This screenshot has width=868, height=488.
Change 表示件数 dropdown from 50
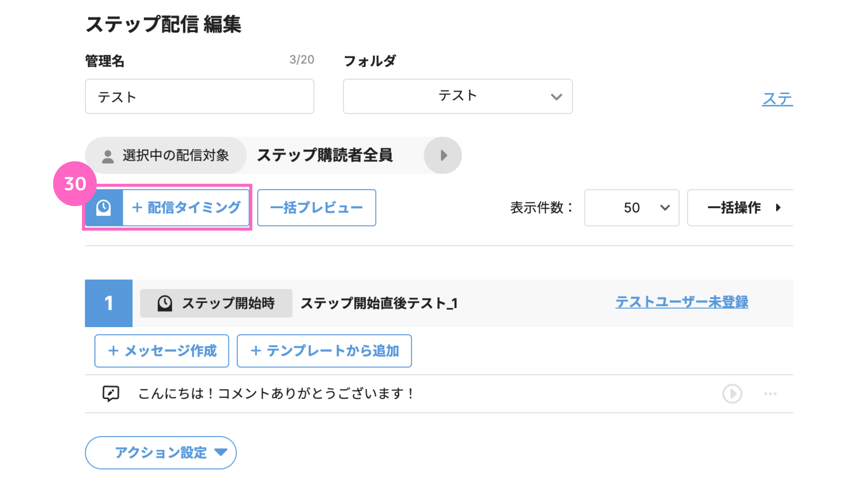[x=632, y=207]
